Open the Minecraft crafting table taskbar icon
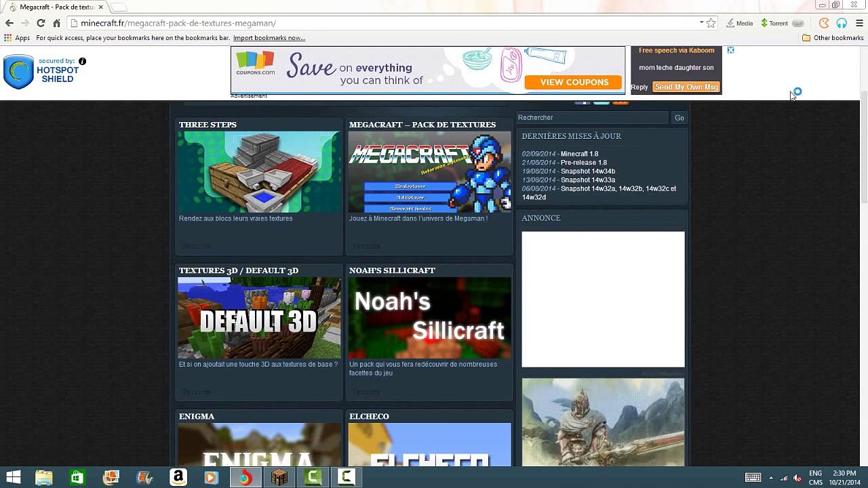This screenshot has width=868, height=488. [x=279, y=477]
